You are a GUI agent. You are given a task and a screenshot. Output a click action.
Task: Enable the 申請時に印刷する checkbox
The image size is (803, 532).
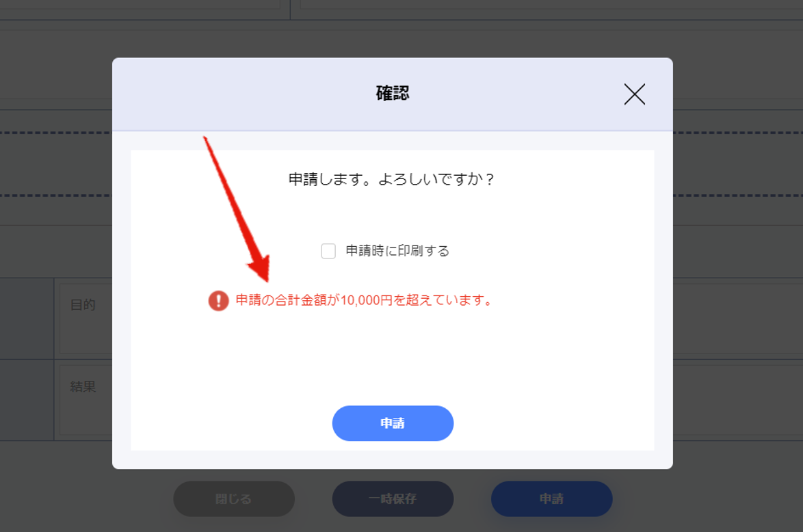(328, 251)
